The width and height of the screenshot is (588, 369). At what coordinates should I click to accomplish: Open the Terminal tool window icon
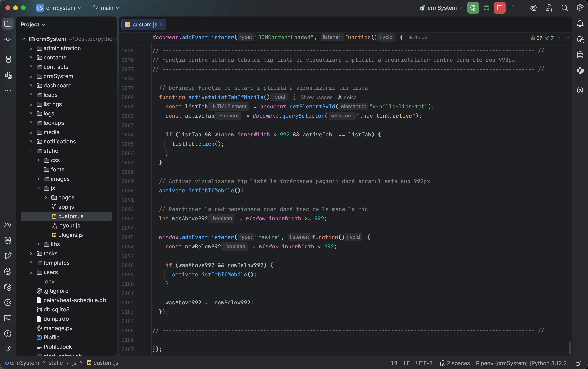coord(8,318)
